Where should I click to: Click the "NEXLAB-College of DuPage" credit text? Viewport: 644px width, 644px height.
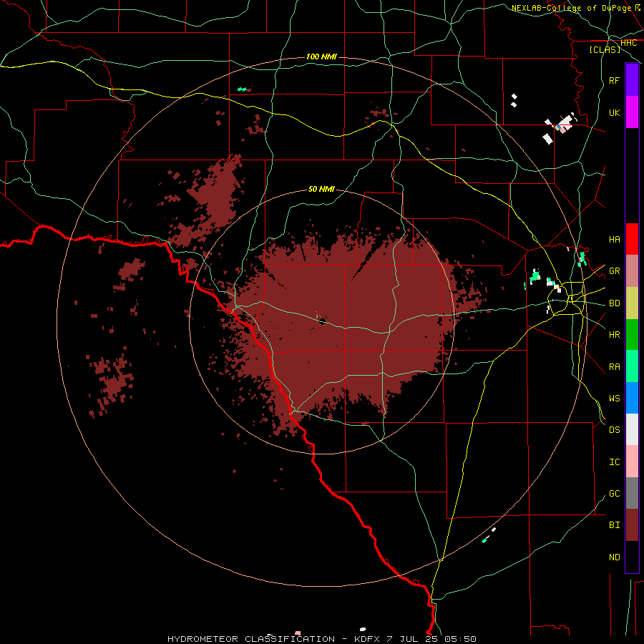tap(571, 8)
